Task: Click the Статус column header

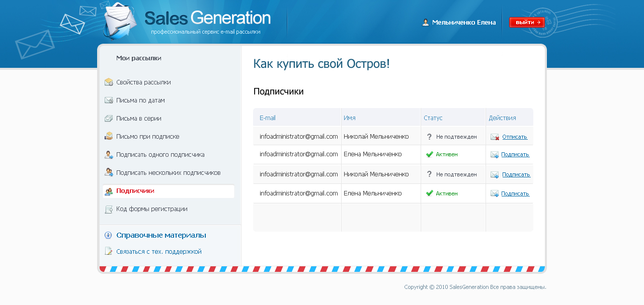Action: pos(433,118)
